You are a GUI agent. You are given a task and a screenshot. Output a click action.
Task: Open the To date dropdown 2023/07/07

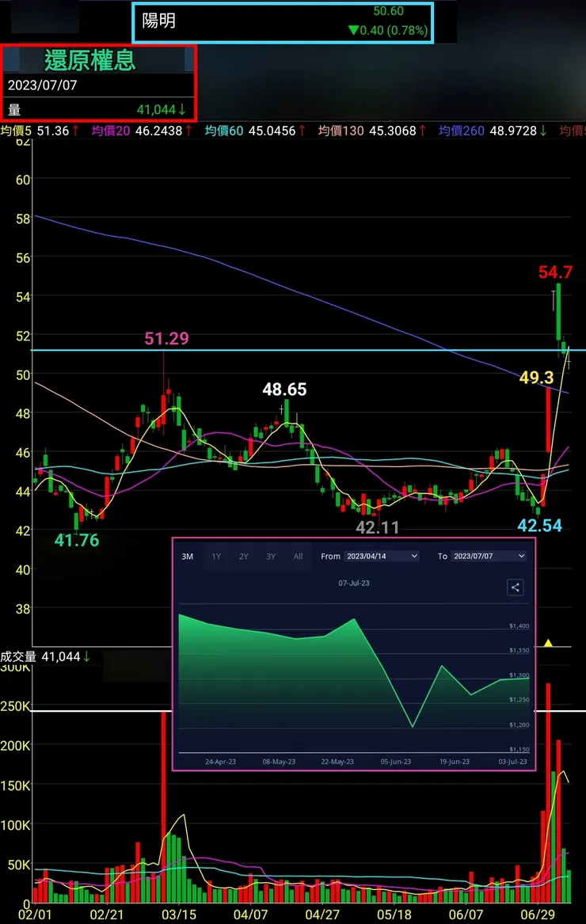click(489, 557)
